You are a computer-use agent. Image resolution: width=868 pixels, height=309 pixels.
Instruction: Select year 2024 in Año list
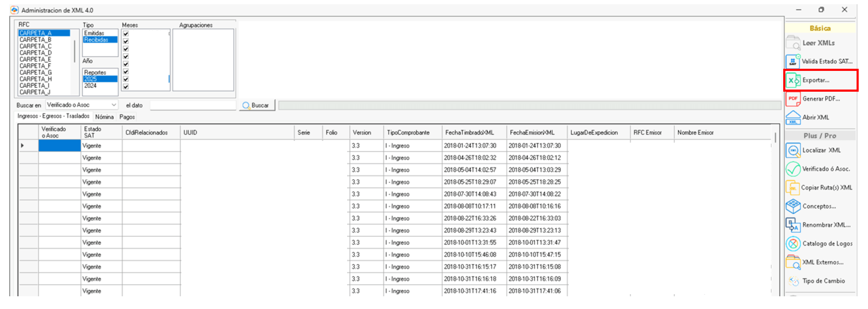pyautogui.click(x=90, y=86)
